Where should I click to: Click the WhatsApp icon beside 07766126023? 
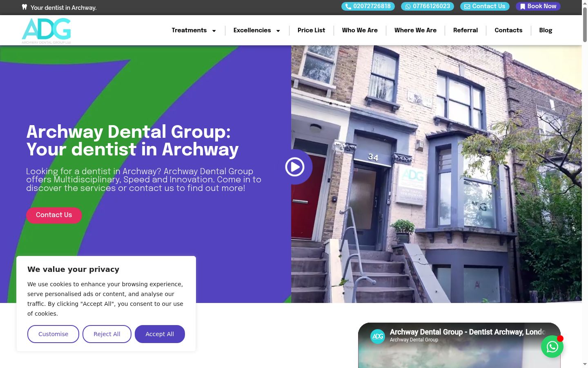tap(408, 7)
